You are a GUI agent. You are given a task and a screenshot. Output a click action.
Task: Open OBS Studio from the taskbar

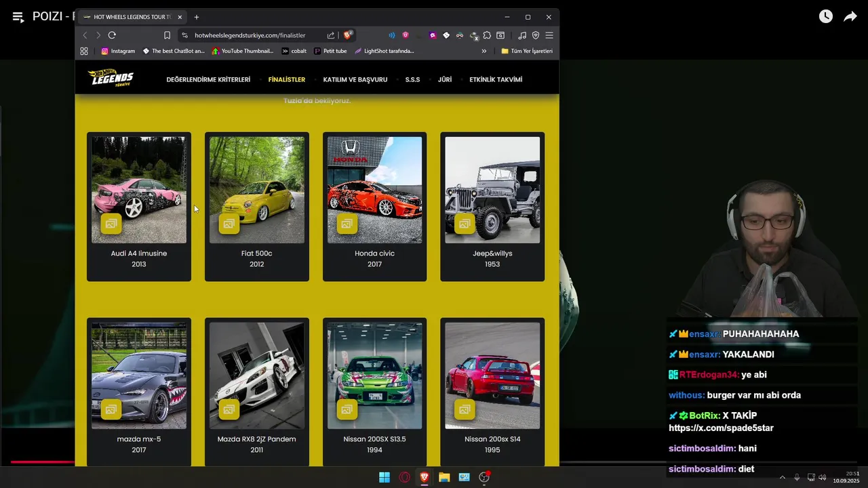click(484, 477)
